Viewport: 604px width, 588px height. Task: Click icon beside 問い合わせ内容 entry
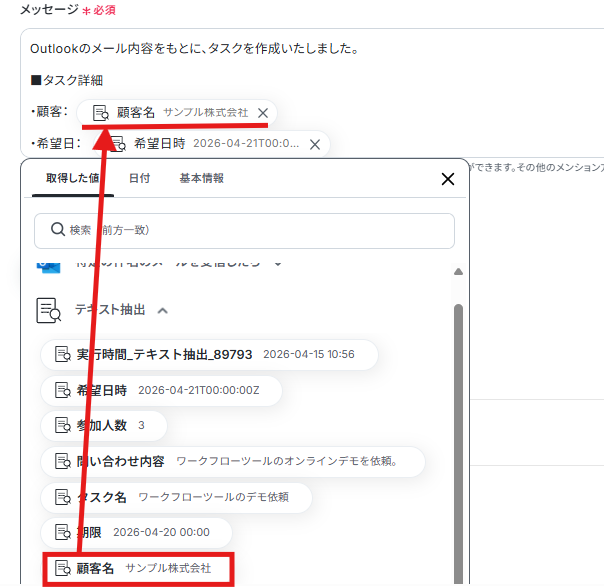63,461
